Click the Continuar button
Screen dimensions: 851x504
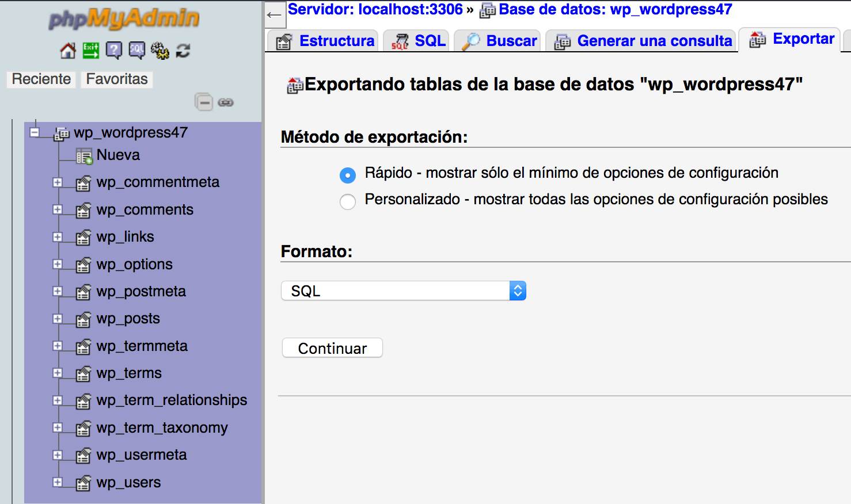coord(332,348)
